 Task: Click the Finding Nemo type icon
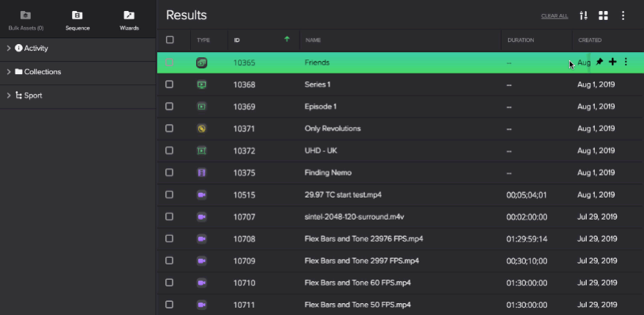(202, 173)
